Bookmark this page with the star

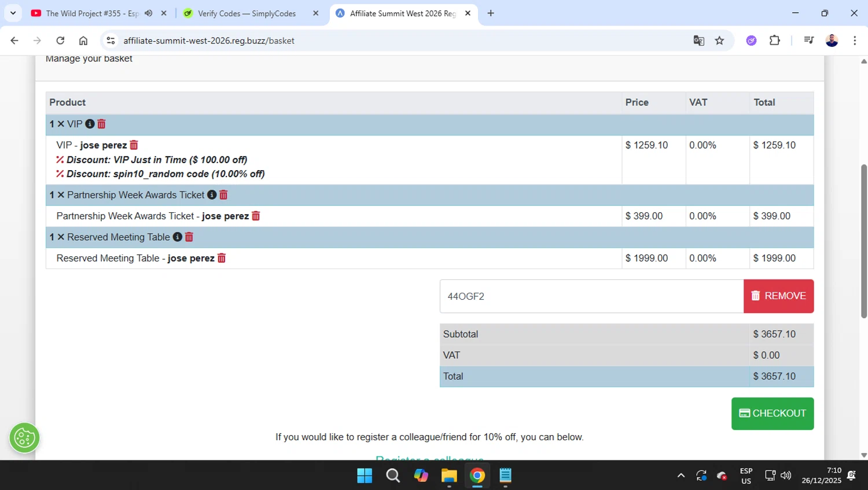(x=719, y=40)
